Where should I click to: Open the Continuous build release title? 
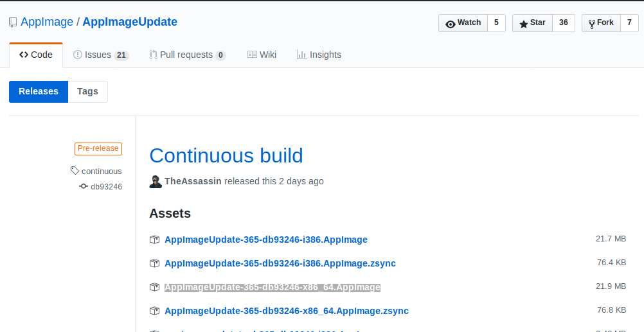coord(226,156)
